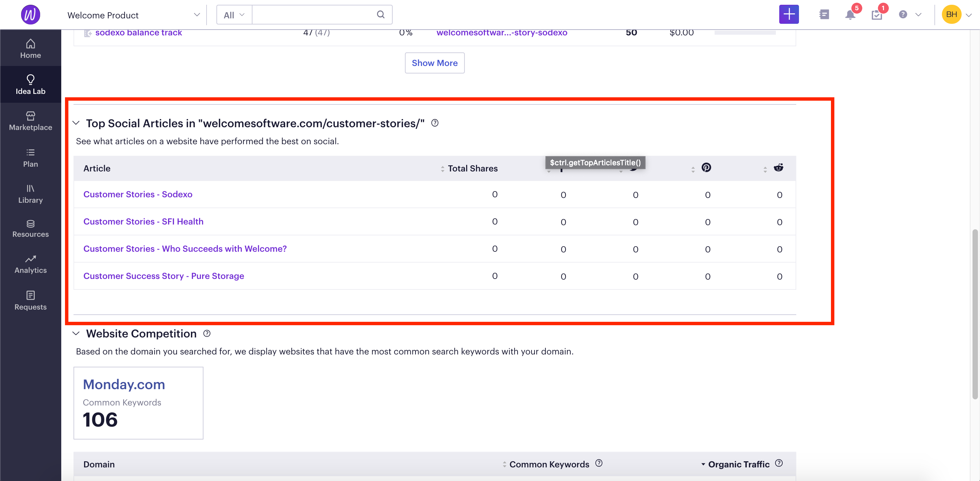Image resolution: width=980 pixels, height=481 pixels.
Task: Click the $0.00 value in sodexo row
Action: pos(681,33)
